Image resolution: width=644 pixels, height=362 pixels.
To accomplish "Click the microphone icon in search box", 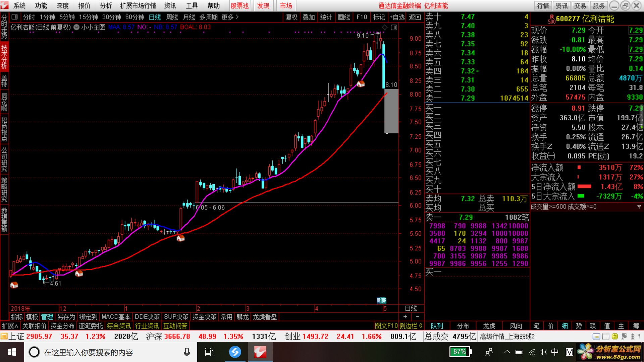I will click(187, 352).
